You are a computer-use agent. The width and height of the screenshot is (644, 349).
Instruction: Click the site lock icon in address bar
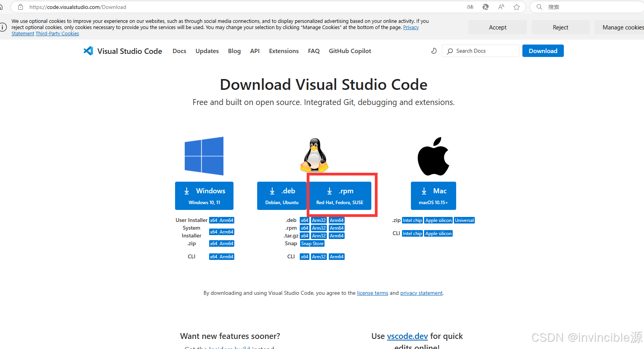(x=21, y=7)
